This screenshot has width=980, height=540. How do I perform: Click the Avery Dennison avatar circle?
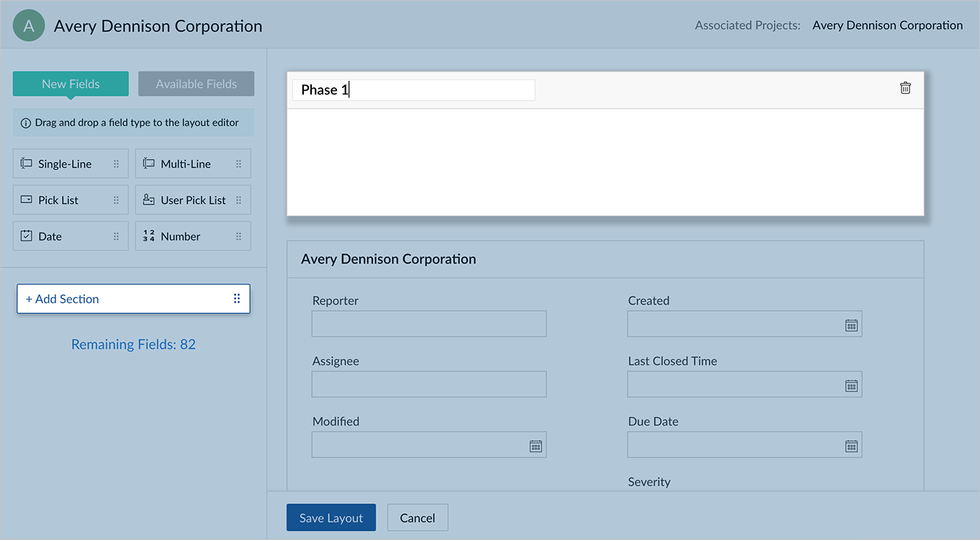pos(29,26)
